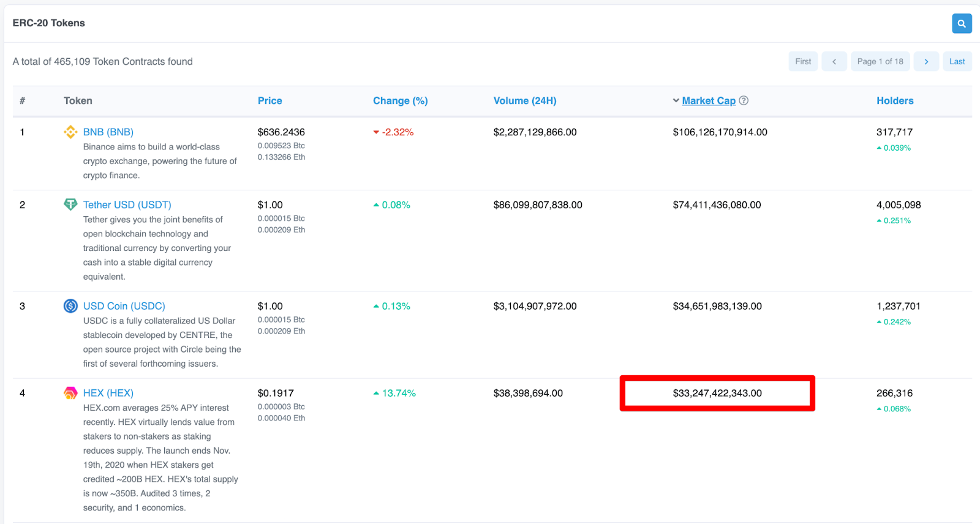Click the ERC-20 Tokens heading
The height and width of the screenshot is (524, 980).
point(49,23)
